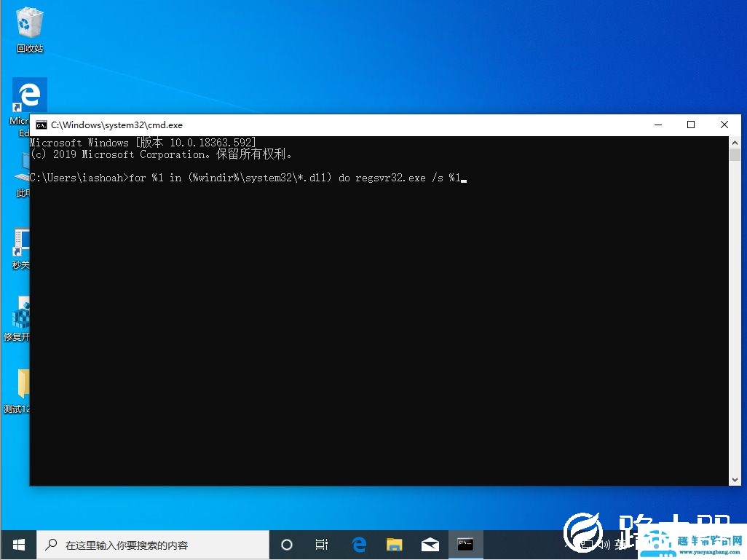Open the Start menu
Screen dimensions: 747x560
[x=17, y=544]
